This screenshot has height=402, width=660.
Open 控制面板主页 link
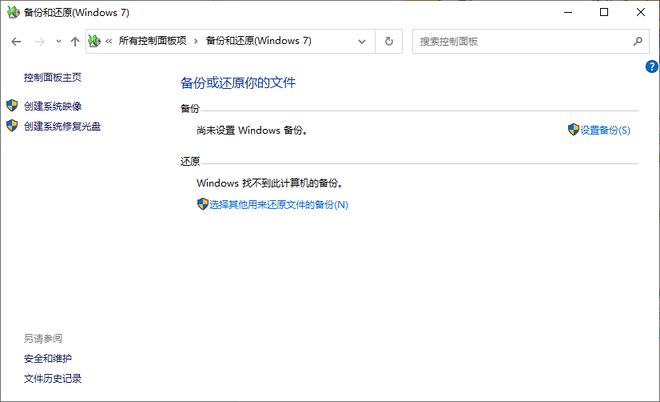52,77
